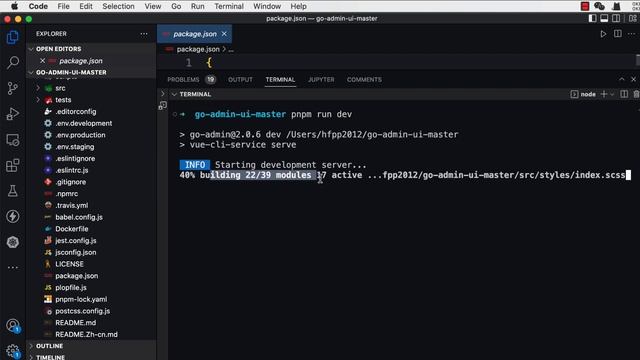This screenshot has width=640, height=360.
Task: Split the terminal pane
Action: [x=624, y=94]
